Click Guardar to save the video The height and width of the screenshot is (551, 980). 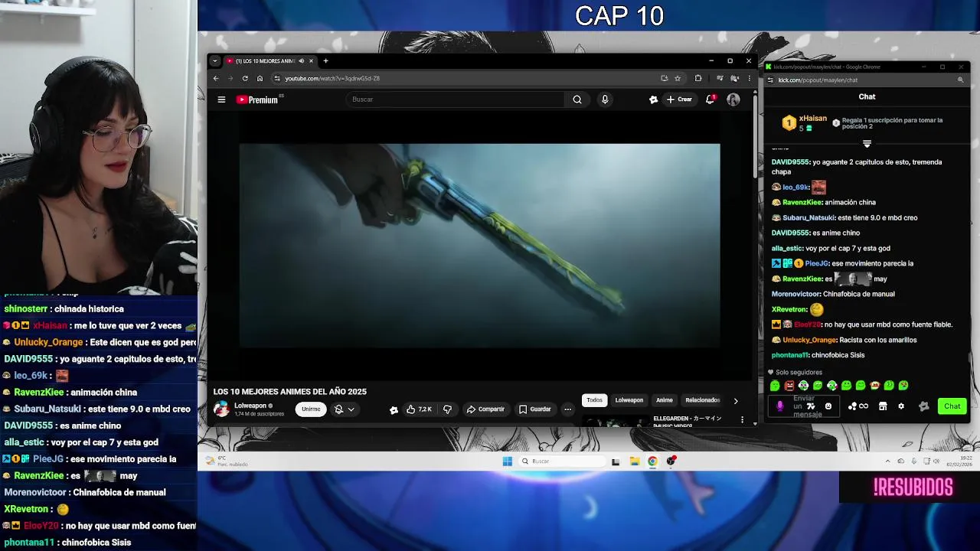coord(535,409)
